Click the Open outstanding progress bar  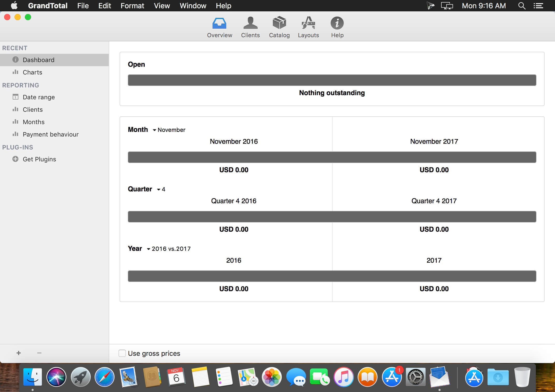click(332, 80)
